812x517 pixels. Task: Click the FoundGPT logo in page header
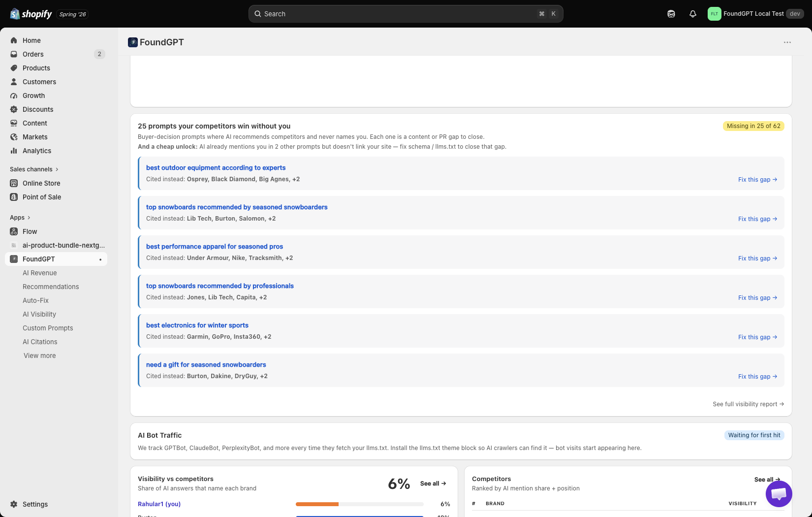point(133,42)
